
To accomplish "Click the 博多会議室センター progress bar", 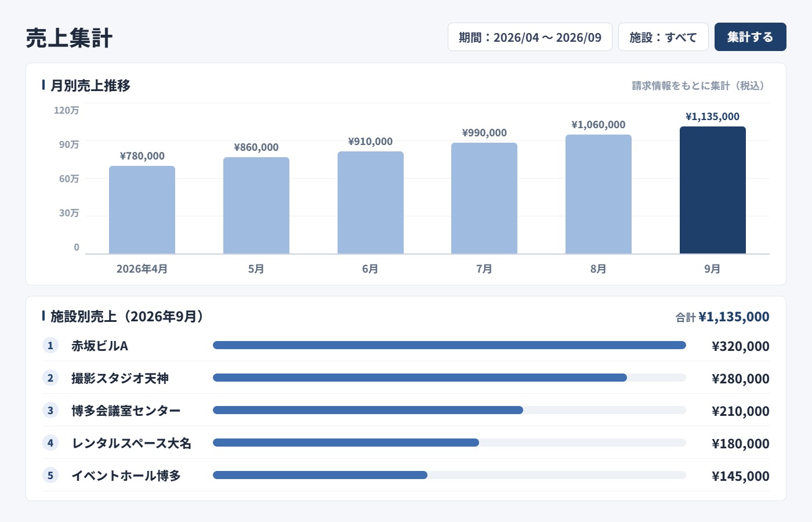I will [x=449, y=410].
